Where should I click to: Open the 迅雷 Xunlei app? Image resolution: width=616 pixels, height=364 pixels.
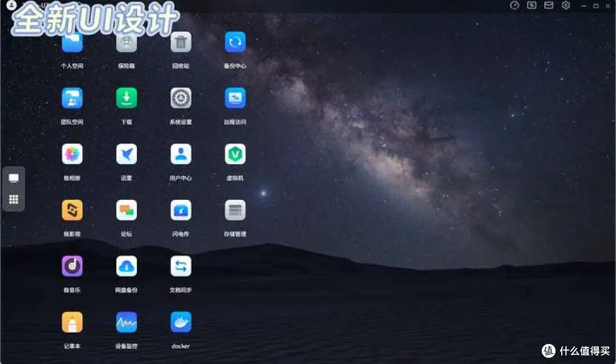[127, 154]
